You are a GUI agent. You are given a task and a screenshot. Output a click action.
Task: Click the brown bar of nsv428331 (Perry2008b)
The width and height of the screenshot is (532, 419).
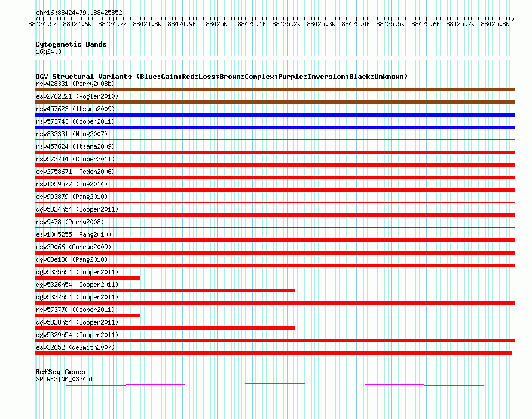point(275,90)
